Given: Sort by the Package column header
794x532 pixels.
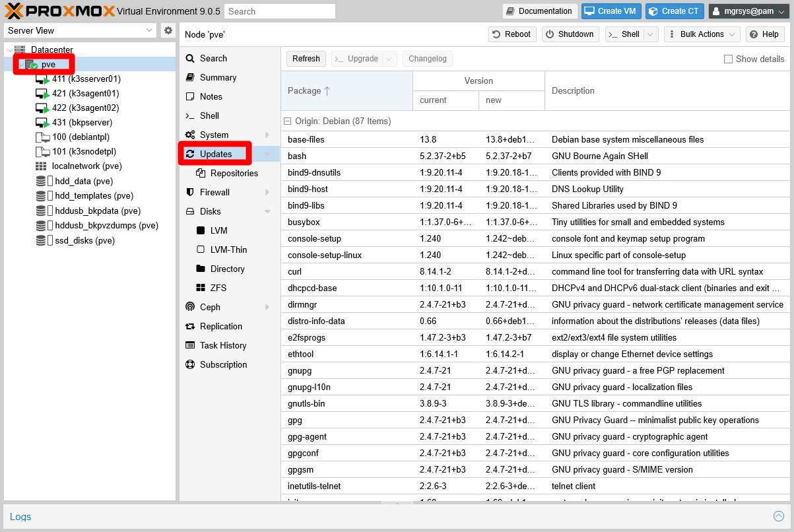Looking at the screenshot, I should [309, 91].
